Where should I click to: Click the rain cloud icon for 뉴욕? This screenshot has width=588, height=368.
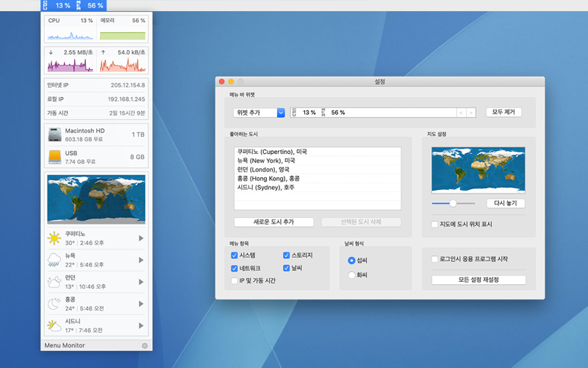[x=54, y=260]
